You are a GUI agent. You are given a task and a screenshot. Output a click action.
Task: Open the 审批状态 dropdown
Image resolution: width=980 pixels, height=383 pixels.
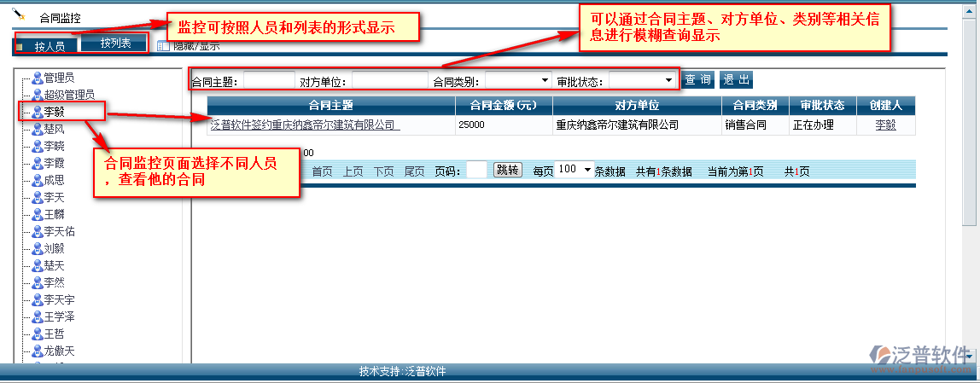point(643,81)
